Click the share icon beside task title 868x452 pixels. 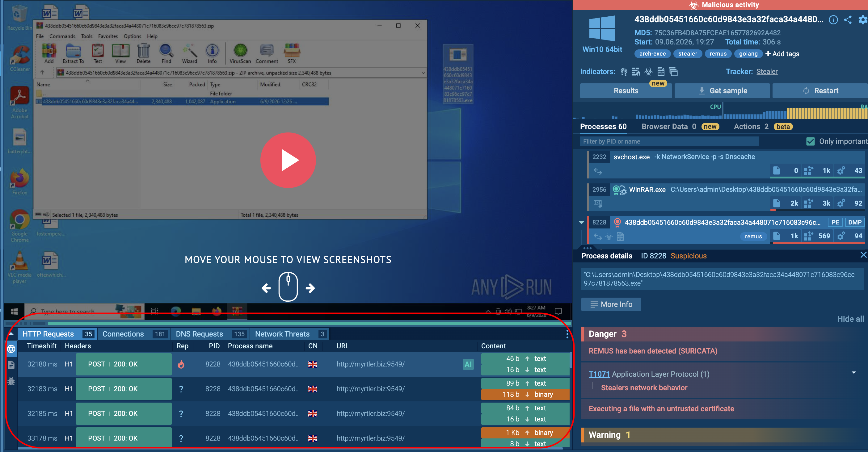click(x=848, y=20)
